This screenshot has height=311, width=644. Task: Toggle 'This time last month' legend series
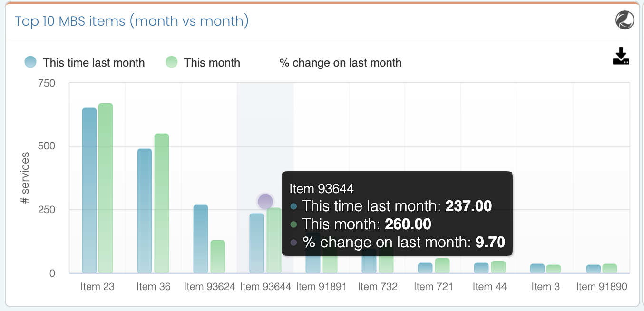point(93,63)
